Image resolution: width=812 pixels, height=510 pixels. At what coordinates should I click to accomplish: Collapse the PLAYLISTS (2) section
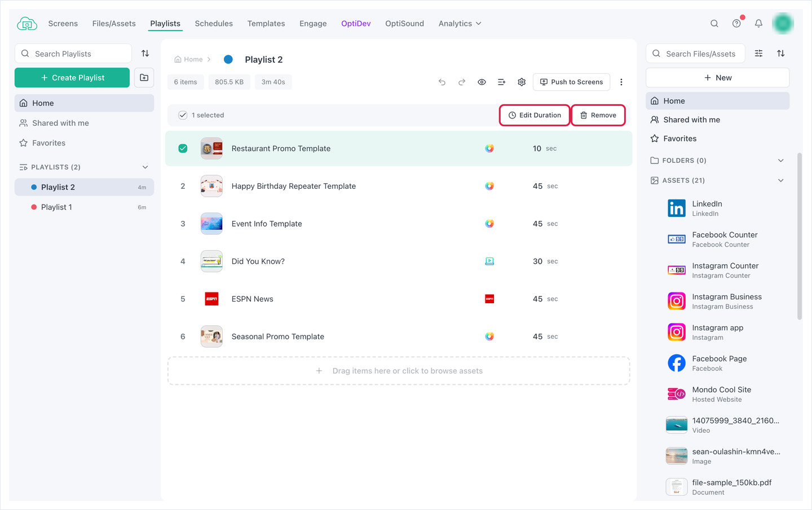[x=145, y=167]
